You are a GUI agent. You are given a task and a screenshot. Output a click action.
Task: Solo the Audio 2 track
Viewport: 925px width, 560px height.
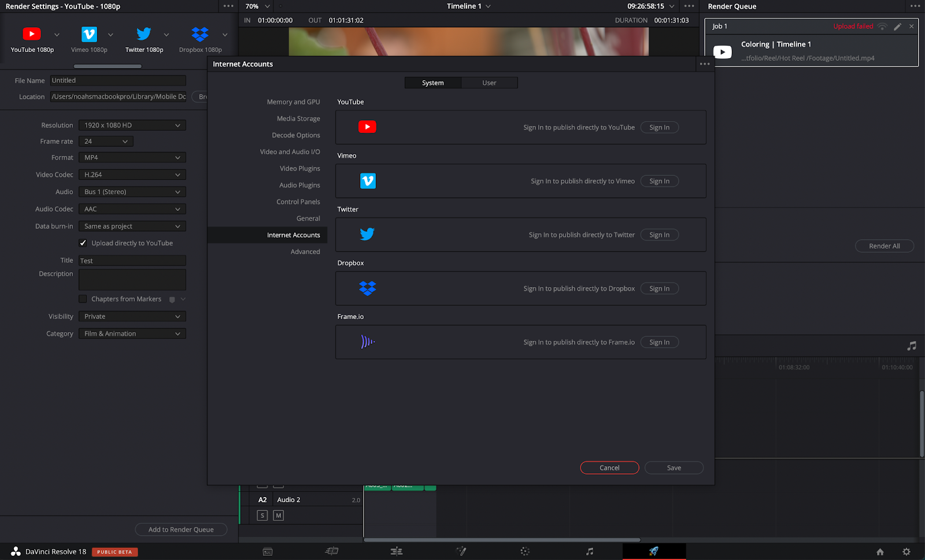(x=262, y=516)
